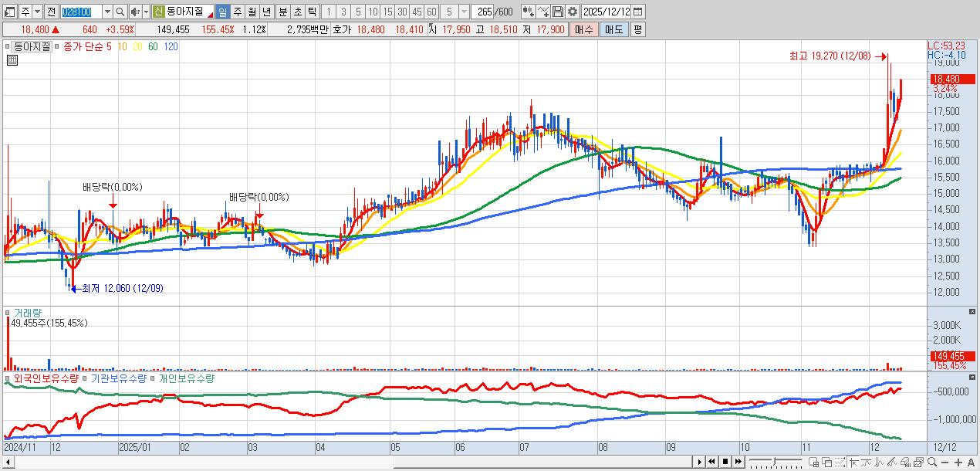Select the 분 (minute) period toggle
The height and width of the screenshot is (471, 980).
(x=283, y=12)
